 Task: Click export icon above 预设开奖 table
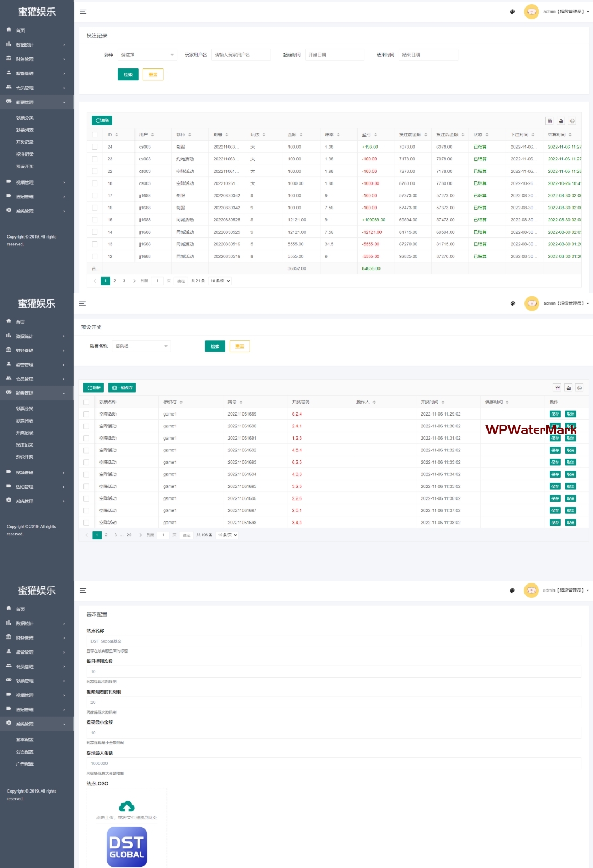pyautogui.click(x=568, y=388)
